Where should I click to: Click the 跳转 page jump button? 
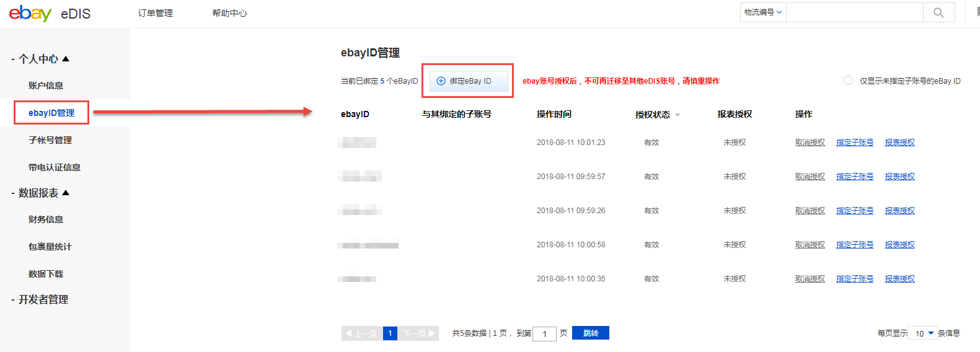590,333
